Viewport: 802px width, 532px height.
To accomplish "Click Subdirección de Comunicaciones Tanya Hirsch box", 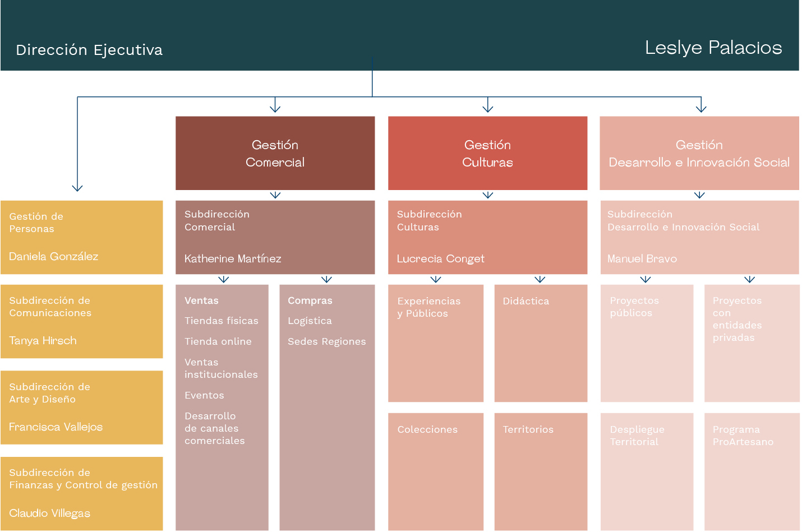I will [82, 321].
